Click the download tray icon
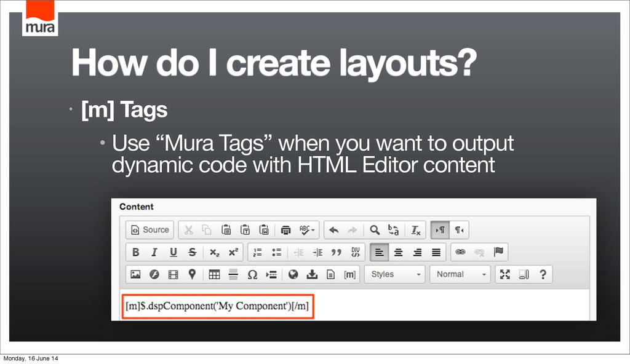630x364 pixels. tap(312, 274)
